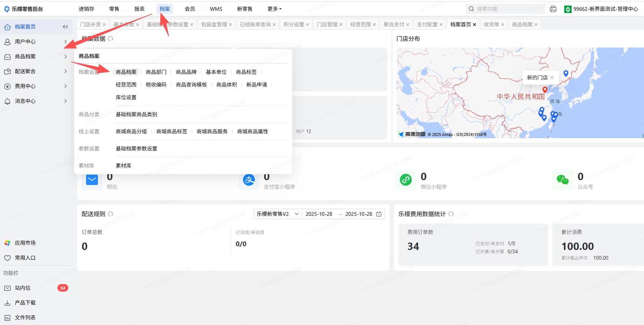
Task: Open the 乐檬新零售V2 dropdown
Action: pos(277,214)
